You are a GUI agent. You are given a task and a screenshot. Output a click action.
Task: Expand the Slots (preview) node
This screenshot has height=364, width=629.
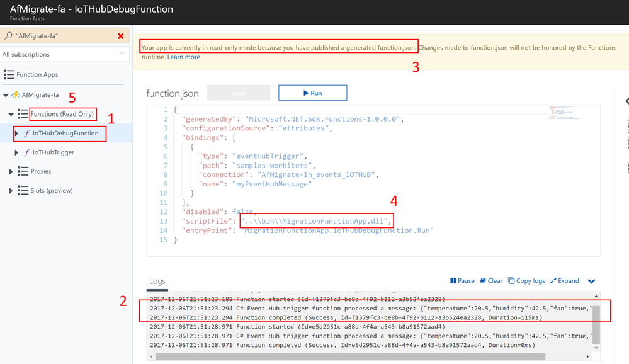click(x=11, y=191)
